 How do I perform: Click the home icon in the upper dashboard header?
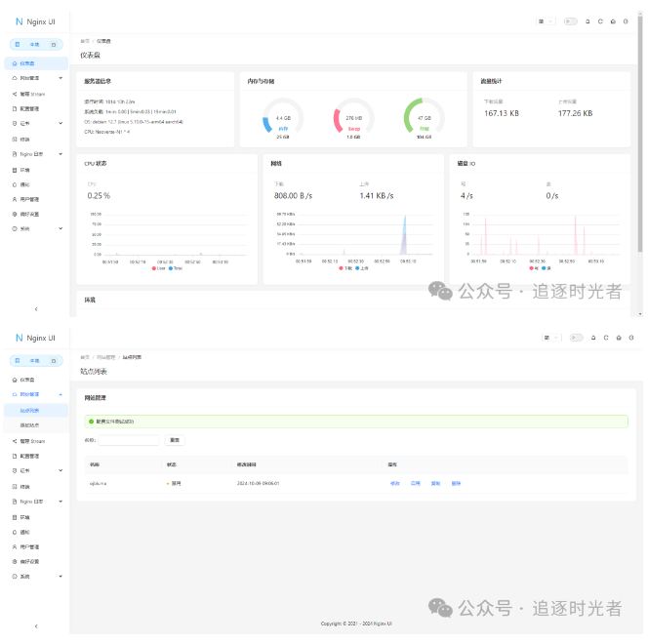(613, 21)
